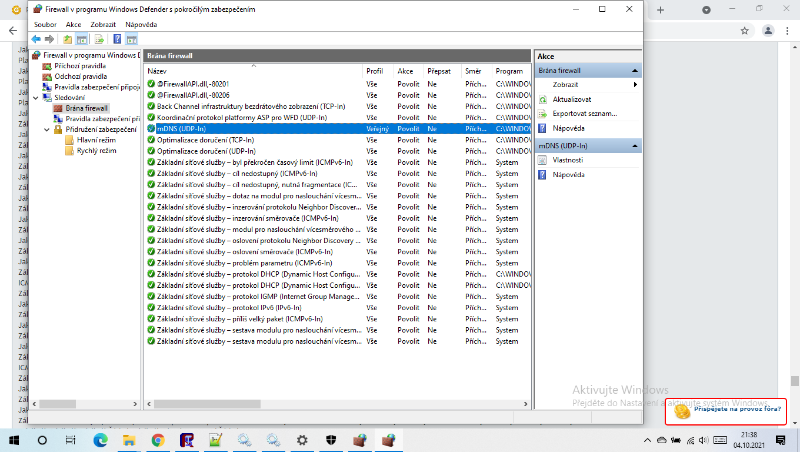Open the Nápověda menu in menu bar

tap(141, 24)
